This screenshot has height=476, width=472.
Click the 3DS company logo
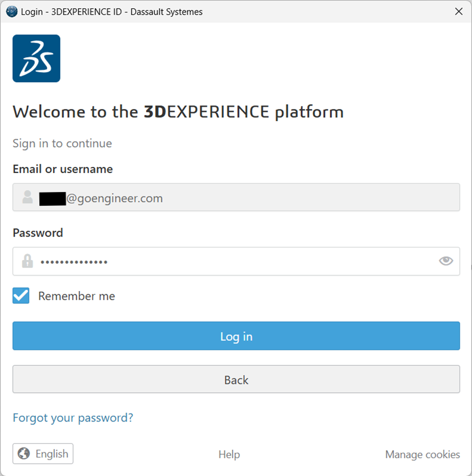click(35, 58)
